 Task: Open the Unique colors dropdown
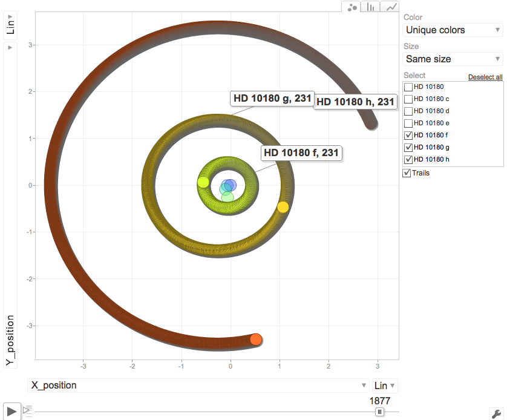[x=453, y=30]
